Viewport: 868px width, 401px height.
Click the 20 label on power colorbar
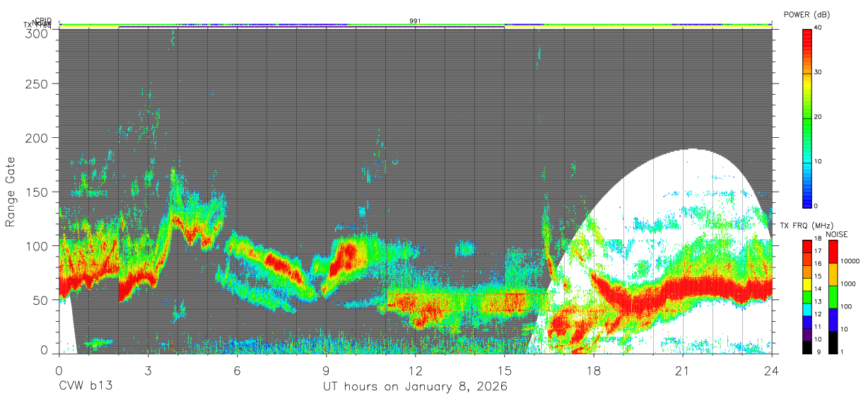coord(819,117)
